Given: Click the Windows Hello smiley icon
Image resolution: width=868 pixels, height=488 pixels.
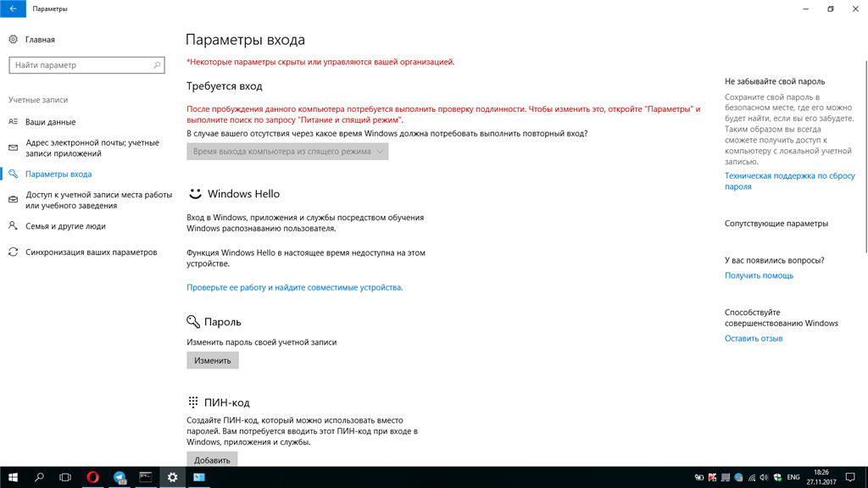Looking at the screenshot, I should click(195, 194).
